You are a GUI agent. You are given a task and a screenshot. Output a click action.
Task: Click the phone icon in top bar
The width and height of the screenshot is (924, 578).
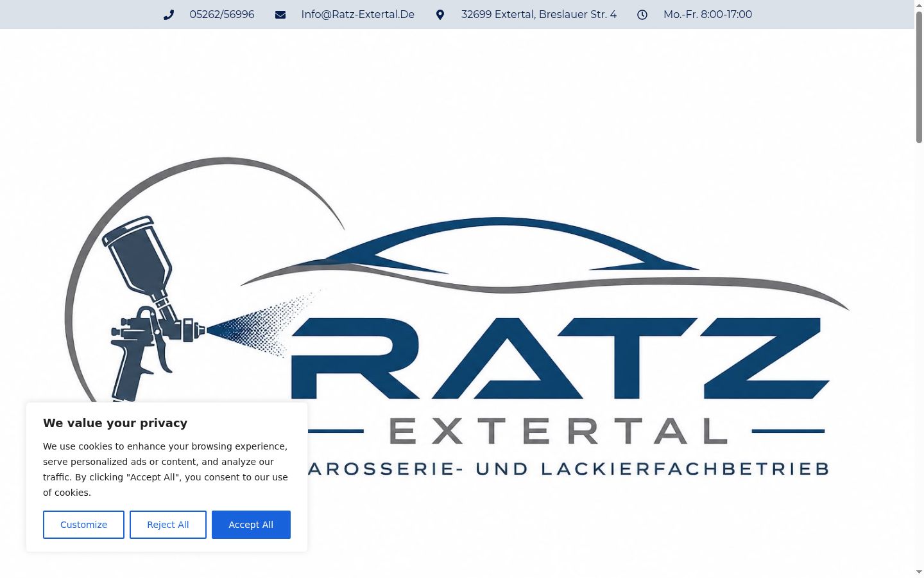[x=169, y=15]
